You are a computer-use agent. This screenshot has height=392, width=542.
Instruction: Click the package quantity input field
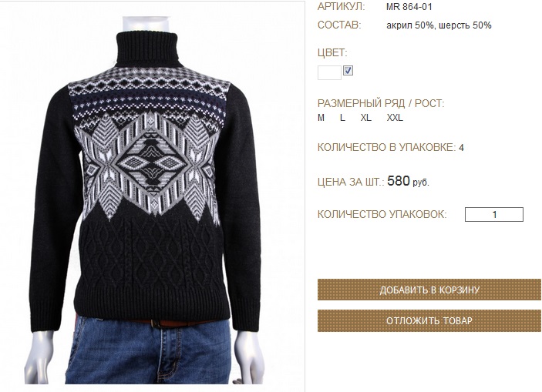point(494,214)
